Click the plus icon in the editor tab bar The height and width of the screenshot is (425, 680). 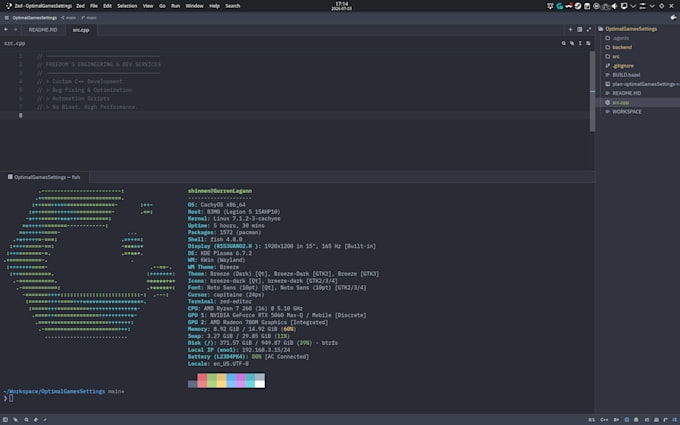(570, 29)
